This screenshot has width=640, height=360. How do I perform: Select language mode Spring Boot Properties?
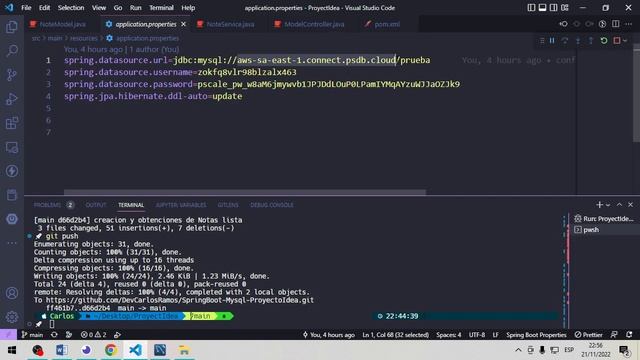point(536,335)
